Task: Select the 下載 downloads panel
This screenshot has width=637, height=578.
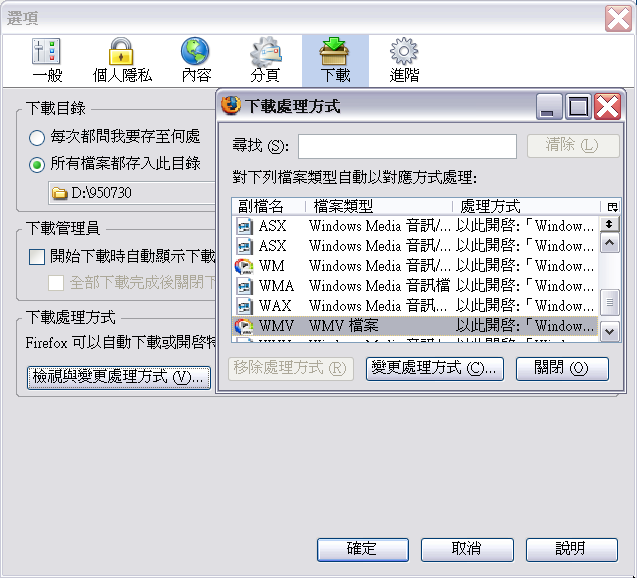Action: point(335,61)
